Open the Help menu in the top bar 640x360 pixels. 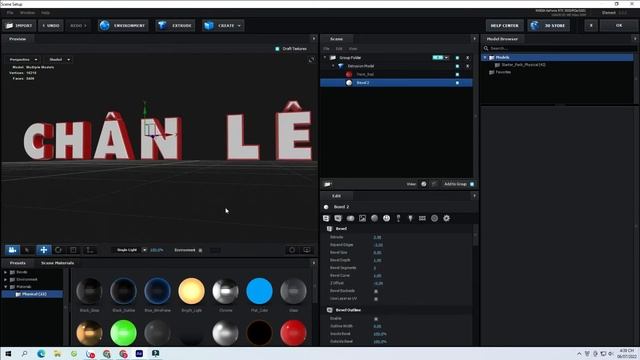pyautogui.click(x=45, y=13)
